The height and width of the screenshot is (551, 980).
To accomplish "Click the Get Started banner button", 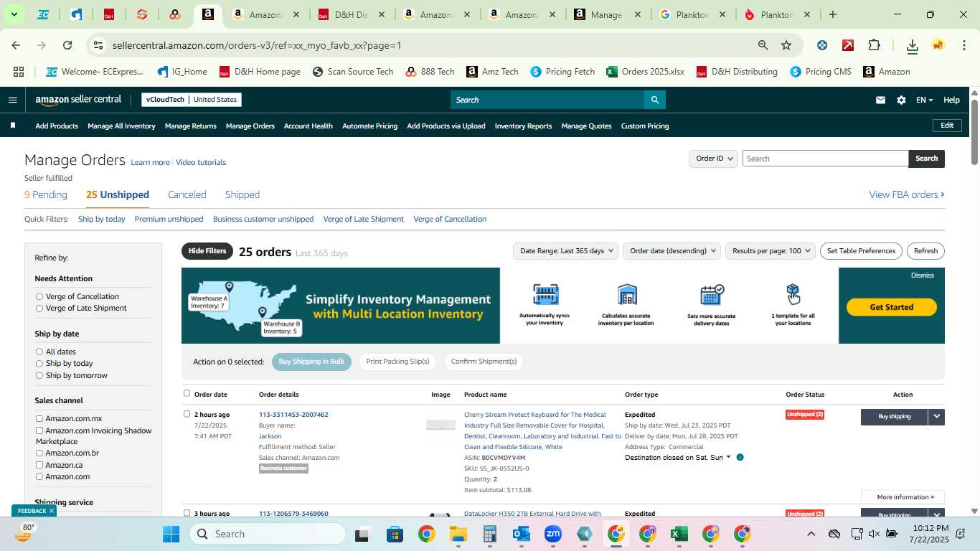I will pyautogui.click(x=892, y=307).
